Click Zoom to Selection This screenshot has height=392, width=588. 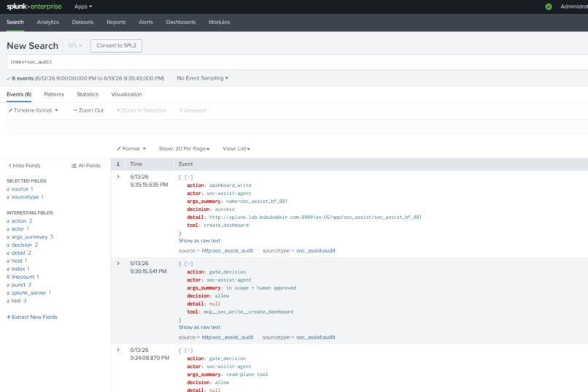click(x=141, y=110)
